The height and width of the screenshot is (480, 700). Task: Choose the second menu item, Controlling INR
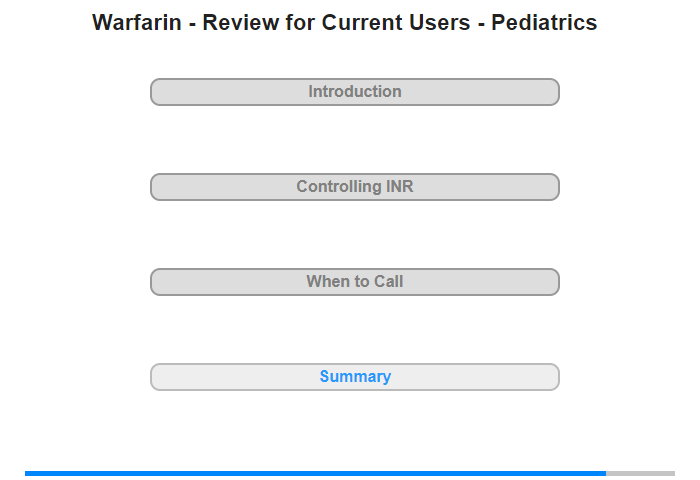click(354, 187)
